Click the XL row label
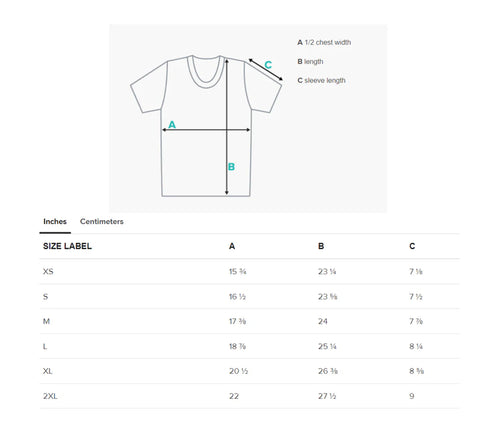 (48, 371)
